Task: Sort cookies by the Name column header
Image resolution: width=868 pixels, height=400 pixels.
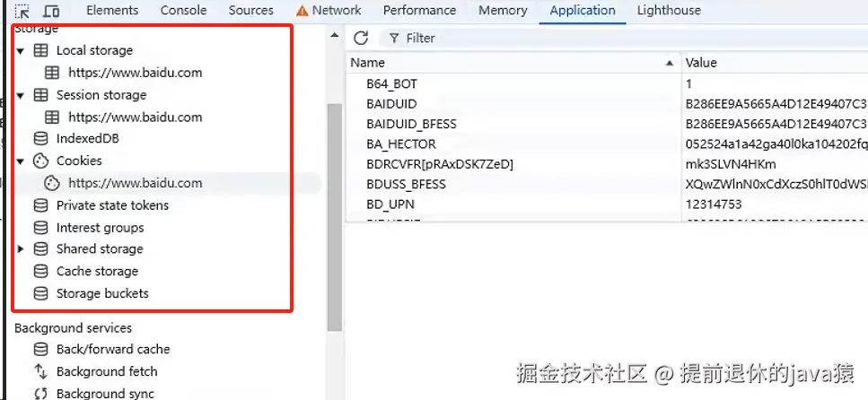Action: tap(368, 63)
